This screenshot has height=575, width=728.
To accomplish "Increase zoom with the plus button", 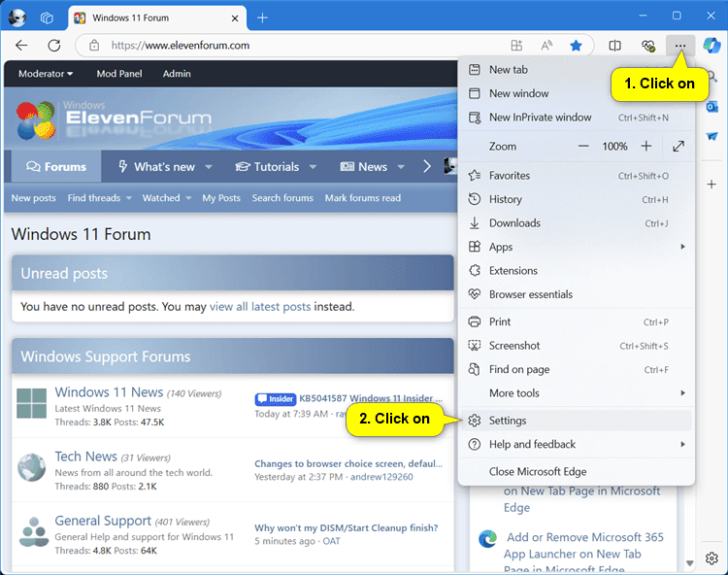I will 646,147.
